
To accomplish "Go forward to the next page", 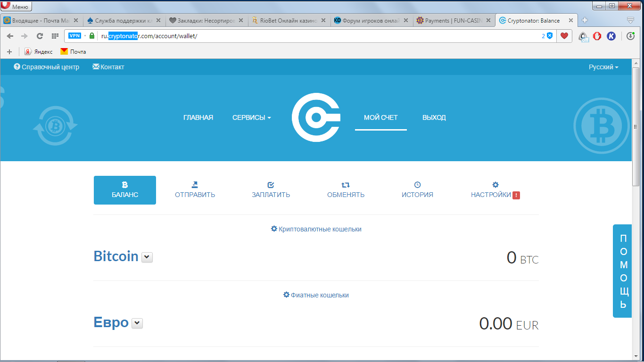I will [25, 36].
